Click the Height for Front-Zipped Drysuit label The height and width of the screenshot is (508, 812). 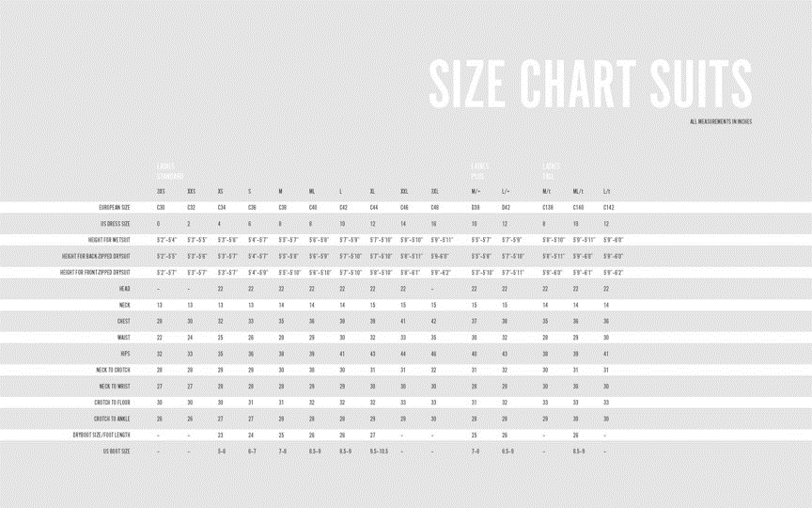95,272
